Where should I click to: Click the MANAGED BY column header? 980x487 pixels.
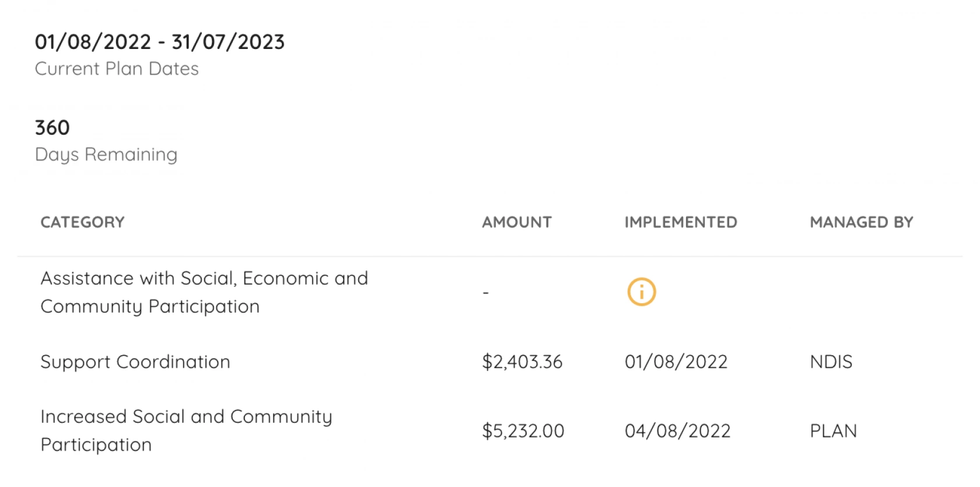tap(862, 222)
